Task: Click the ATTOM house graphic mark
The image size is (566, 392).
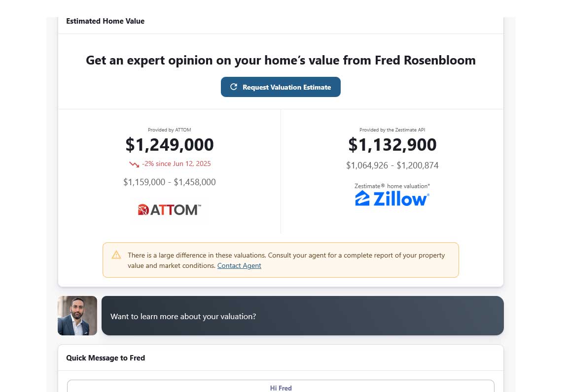Action: [x=143, y=209]
